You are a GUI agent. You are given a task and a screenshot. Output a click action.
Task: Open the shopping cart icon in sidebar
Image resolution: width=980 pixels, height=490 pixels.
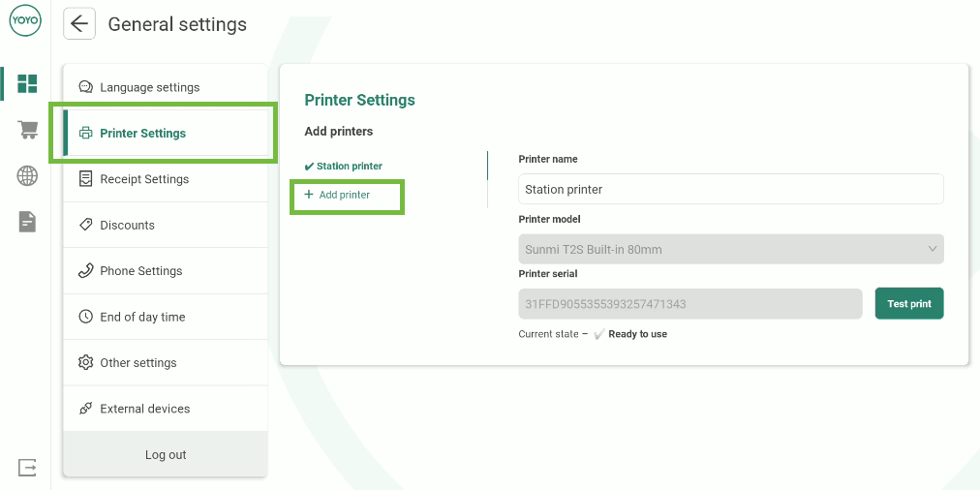click(x=27, y=130)
